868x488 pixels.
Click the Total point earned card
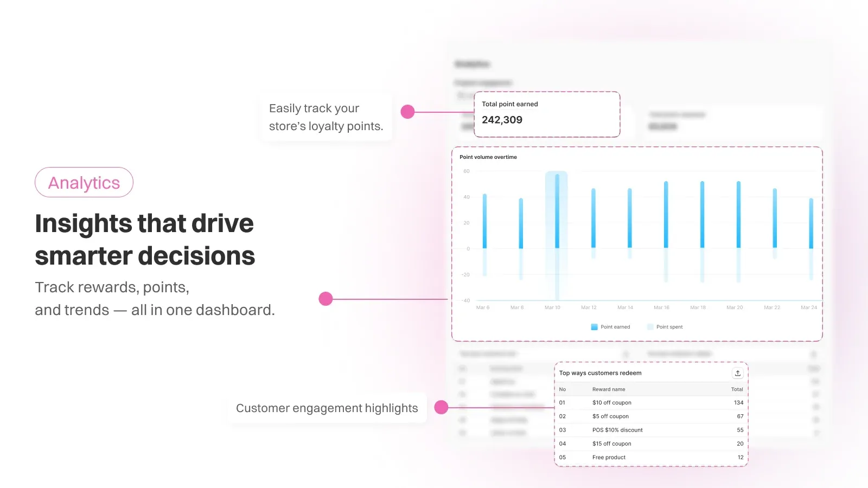[x=547, y=114]
